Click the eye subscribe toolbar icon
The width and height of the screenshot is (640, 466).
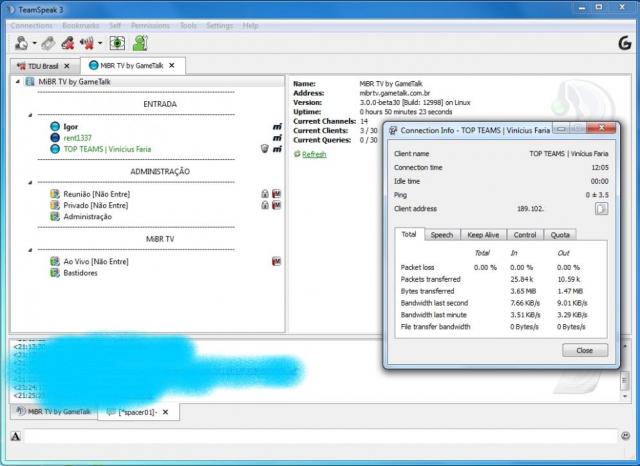click(x=117, y=43)
